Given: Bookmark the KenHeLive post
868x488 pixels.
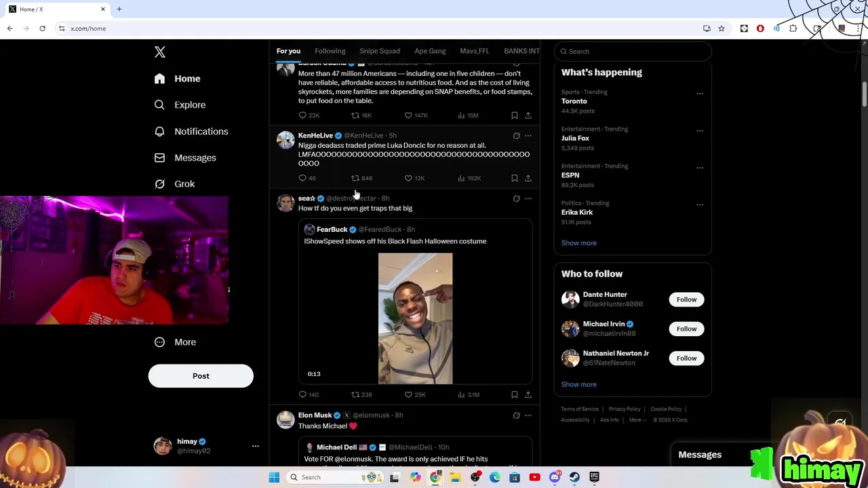Looking at the screenshot, I should click(515, 178).
